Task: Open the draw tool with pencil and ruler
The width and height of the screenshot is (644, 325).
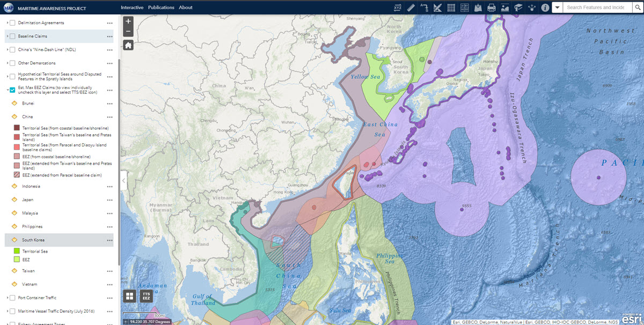Action: pos(438,8)
